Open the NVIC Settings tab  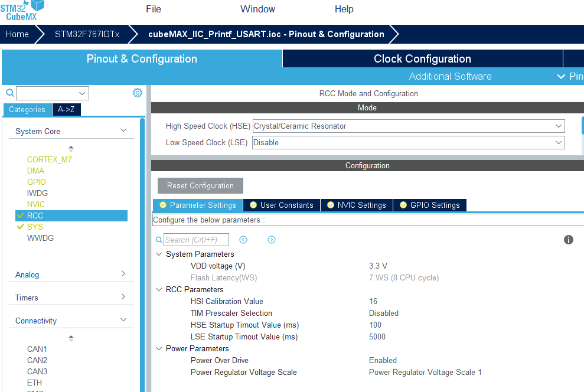click(x=357, y=205)
